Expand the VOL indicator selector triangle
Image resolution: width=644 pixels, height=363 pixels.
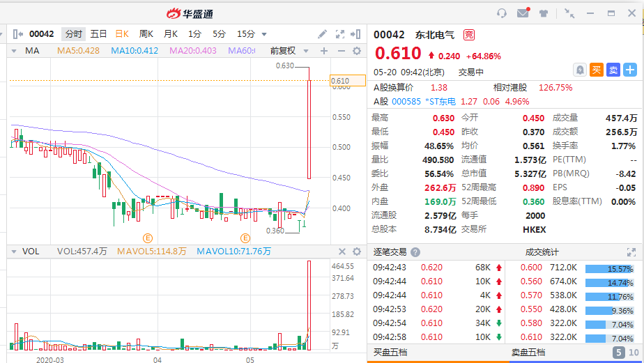14,252
